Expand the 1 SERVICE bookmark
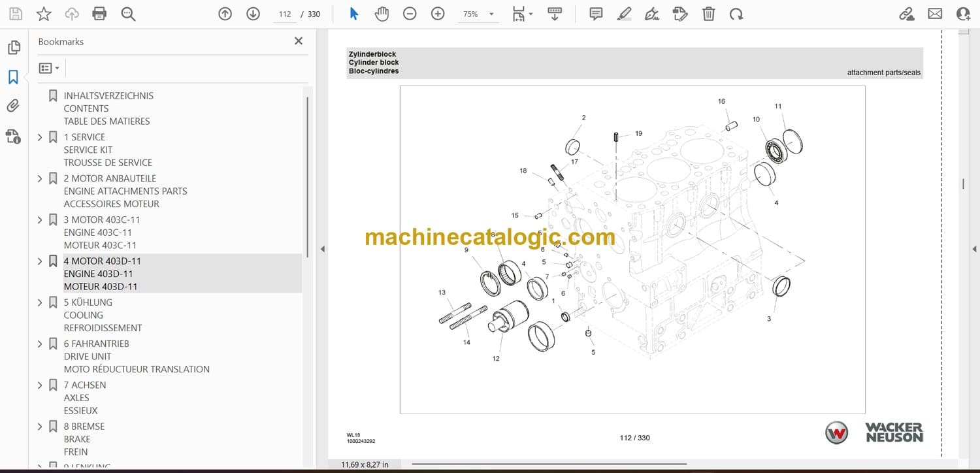This screenshot has width=980, height=473. tap(40, 137)
